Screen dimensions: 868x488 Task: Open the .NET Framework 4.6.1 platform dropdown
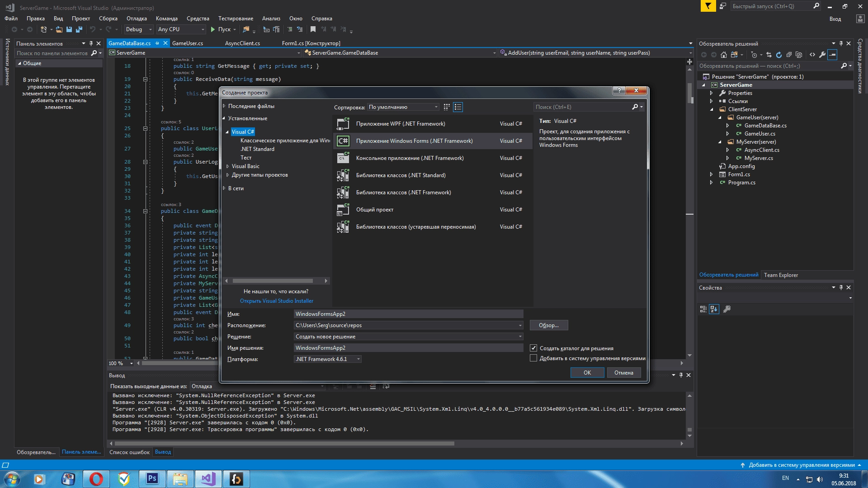328,359
